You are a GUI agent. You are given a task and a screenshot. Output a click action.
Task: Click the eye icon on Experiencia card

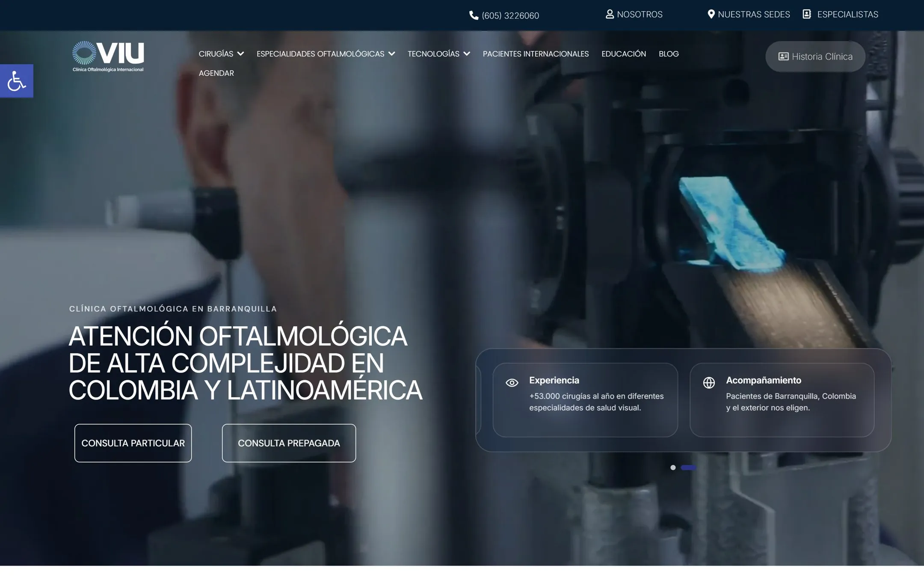click(x=512, y=383)
